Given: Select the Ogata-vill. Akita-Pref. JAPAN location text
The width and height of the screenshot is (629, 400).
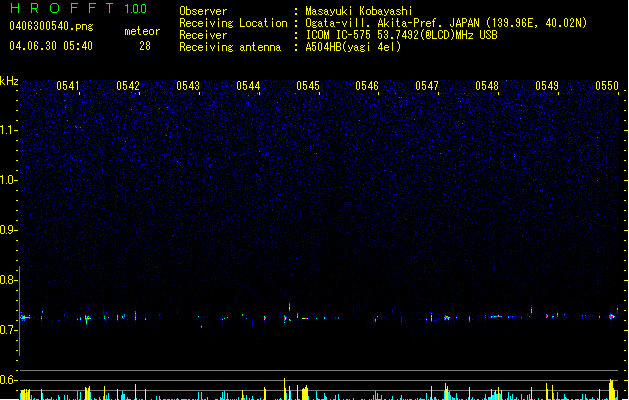Looking at the screenshot, I should [x=446, y=23].
